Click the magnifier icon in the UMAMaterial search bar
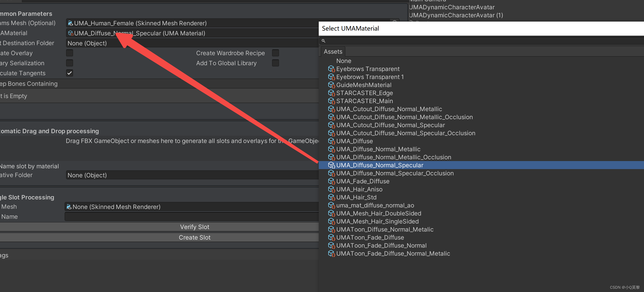644x292 pixels. pyautogui.click(x=324, y=41)
